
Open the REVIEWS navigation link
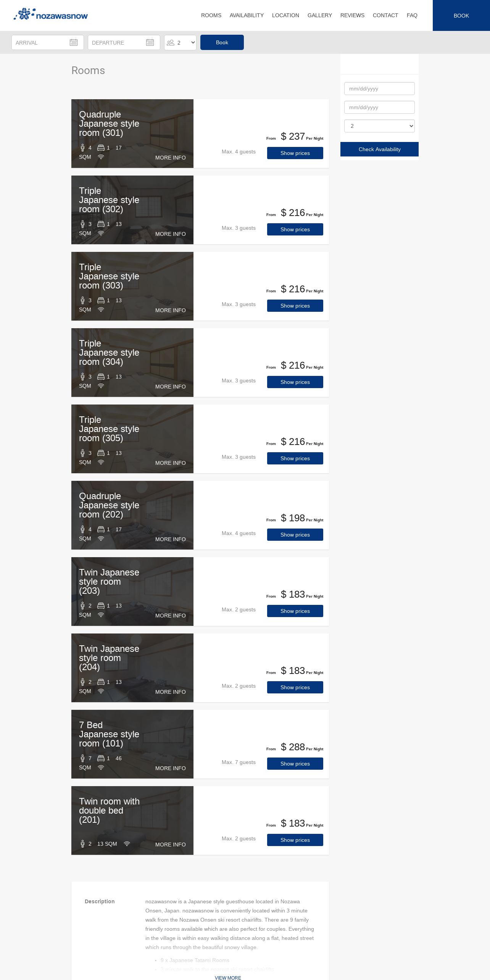352,15
